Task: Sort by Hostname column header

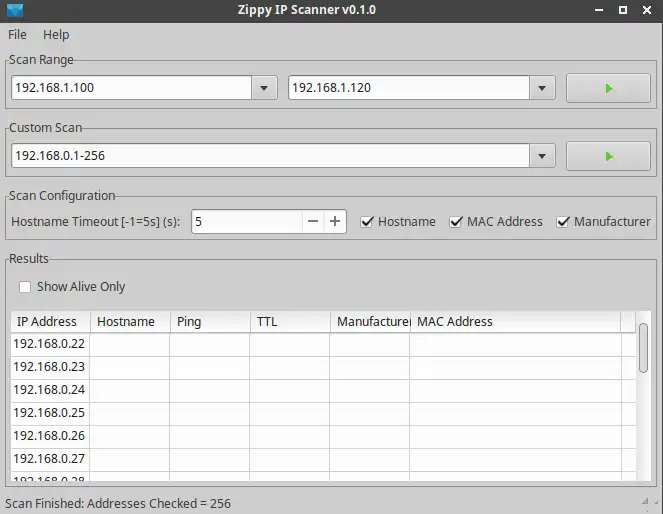Action: (x=130, y=322)
